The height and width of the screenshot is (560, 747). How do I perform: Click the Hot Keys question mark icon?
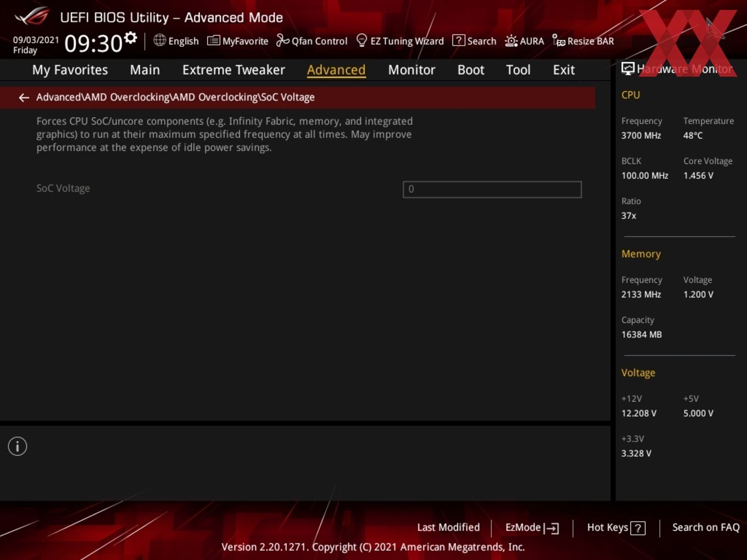(x=638, y=528)
